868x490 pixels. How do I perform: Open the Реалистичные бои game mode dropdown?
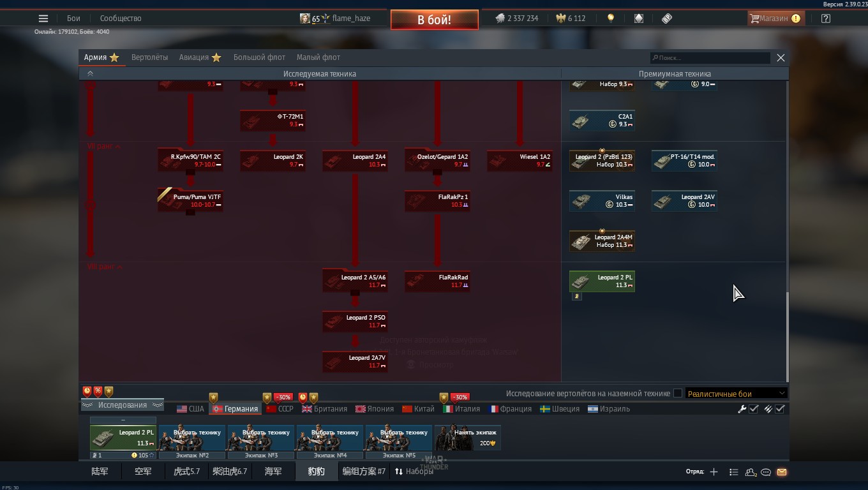pos(737,394)
